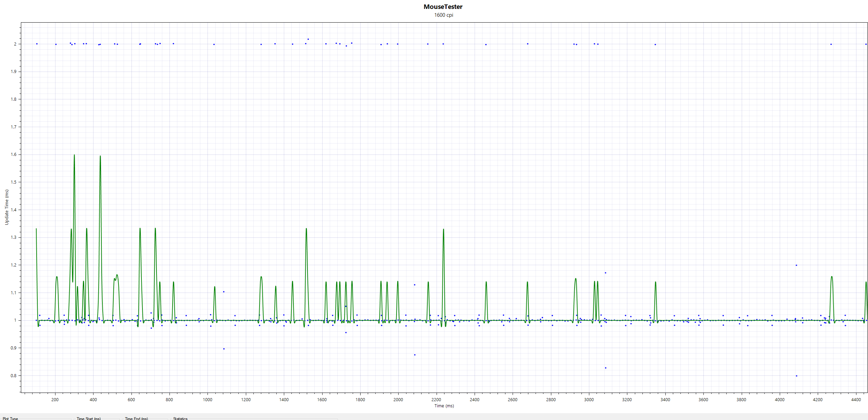Screen dimensions: 868x420
Task: Click the 0.8 tick on the y-axis
Action: [x=14, y=375]
